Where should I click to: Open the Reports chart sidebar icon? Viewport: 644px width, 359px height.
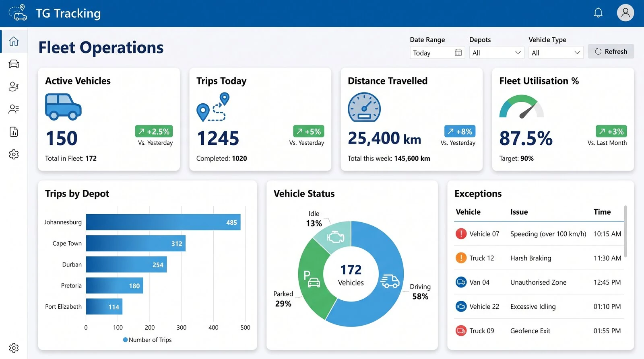14,132
